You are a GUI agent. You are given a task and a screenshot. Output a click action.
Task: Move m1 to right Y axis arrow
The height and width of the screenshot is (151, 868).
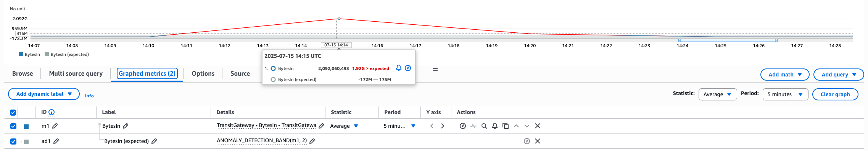point(443,126)
